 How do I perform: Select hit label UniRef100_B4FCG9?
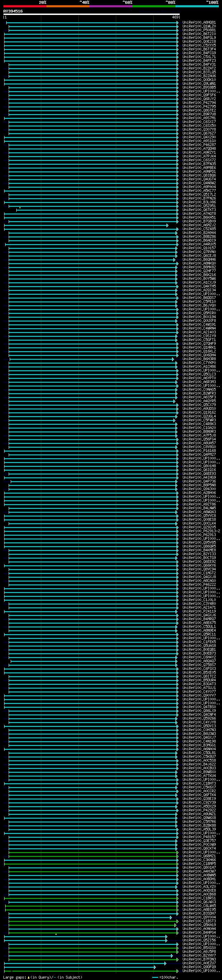point(199,53)
